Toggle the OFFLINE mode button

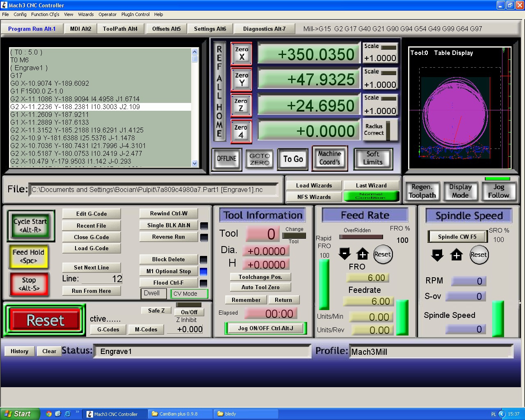coord(226,159)
